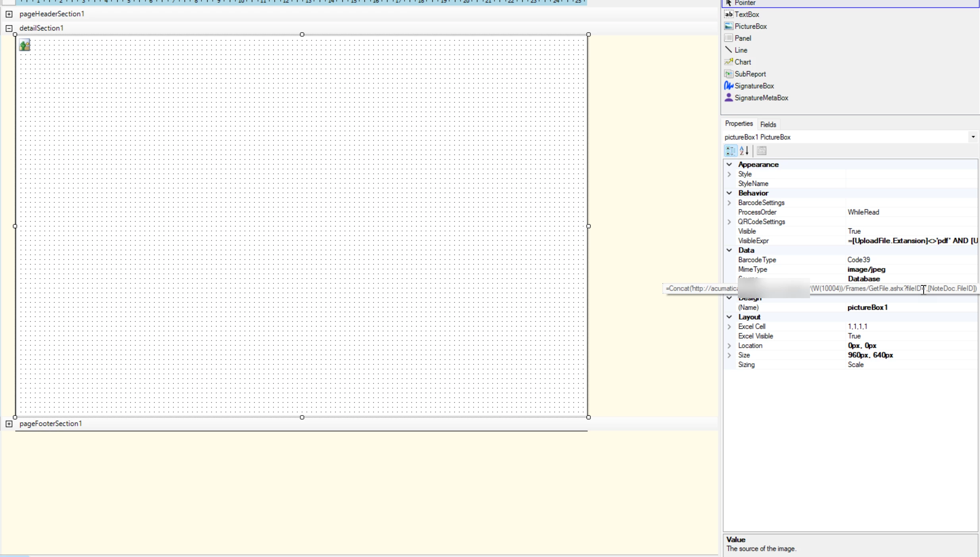Expand pageHeaderSection1 section

(9, 14)
